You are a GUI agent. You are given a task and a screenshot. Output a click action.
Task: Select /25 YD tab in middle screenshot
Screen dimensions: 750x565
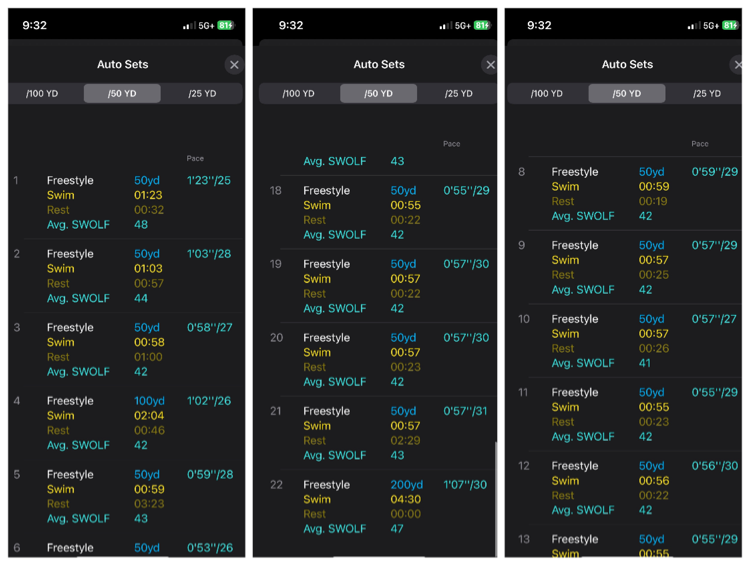coord(458,93)
